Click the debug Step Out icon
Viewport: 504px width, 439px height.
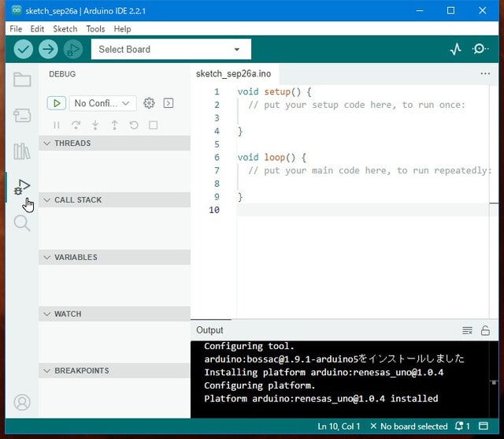click(114, 125)
